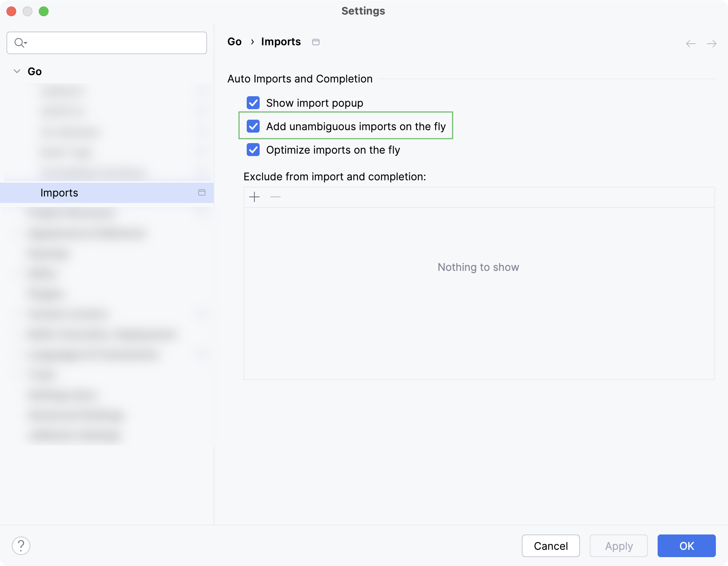Uncheck Add unambiguous imports on the fly
Viewport: 728px width, 566px height.
coord(253,126)
